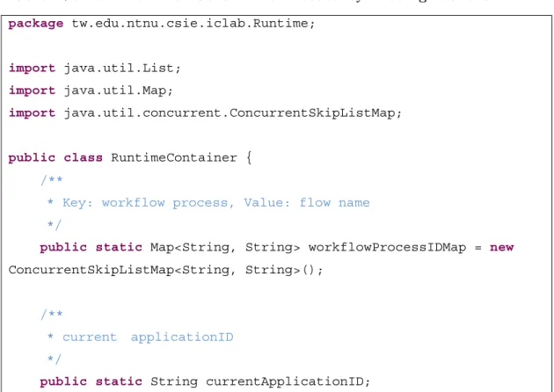Click the ConcurrentSkipListMap<String, String>() constructor line
Image resolution: width=554 pixels, height=392 pixels.
[x=165, y=270]
